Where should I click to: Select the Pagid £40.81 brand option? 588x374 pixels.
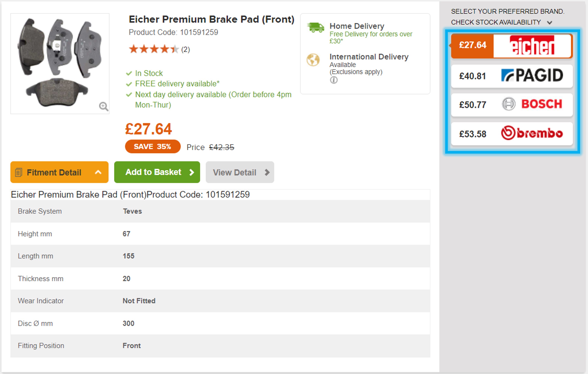[512, 76]
